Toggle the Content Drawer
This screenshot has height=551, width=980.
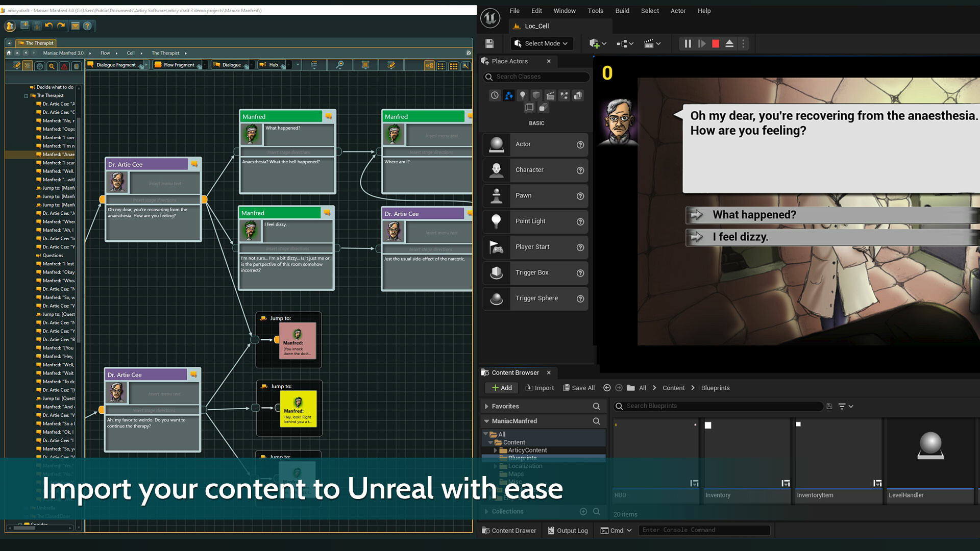click(x=509, y=531)
